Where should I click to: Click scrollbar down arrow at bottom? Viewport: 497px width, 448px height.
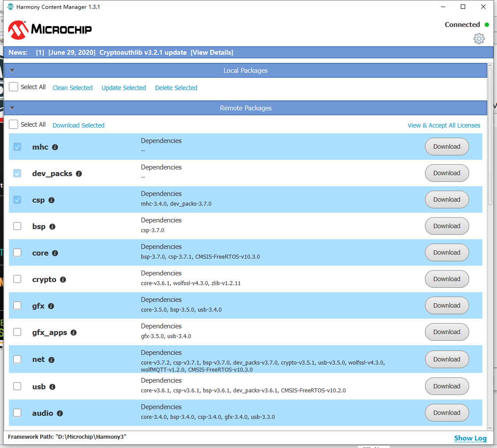point(490,428)
